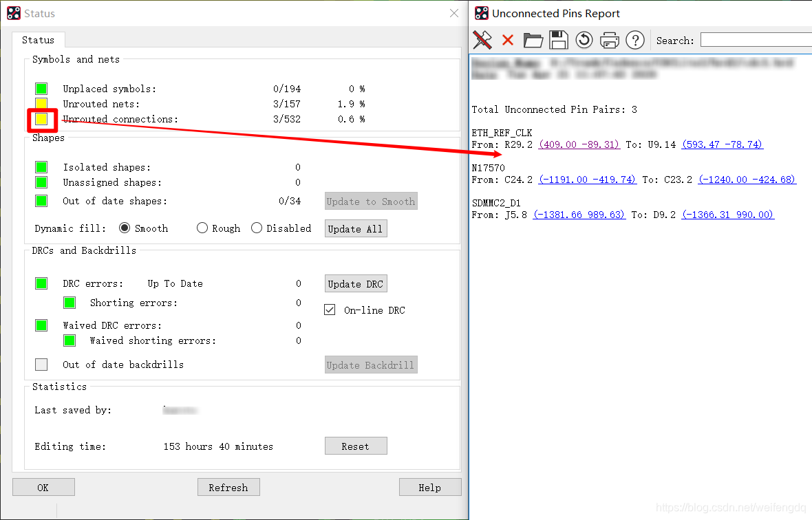Click Out of date shapes green box
The height and width of the screenshot is (520, 812).
[x=41, y=201]
